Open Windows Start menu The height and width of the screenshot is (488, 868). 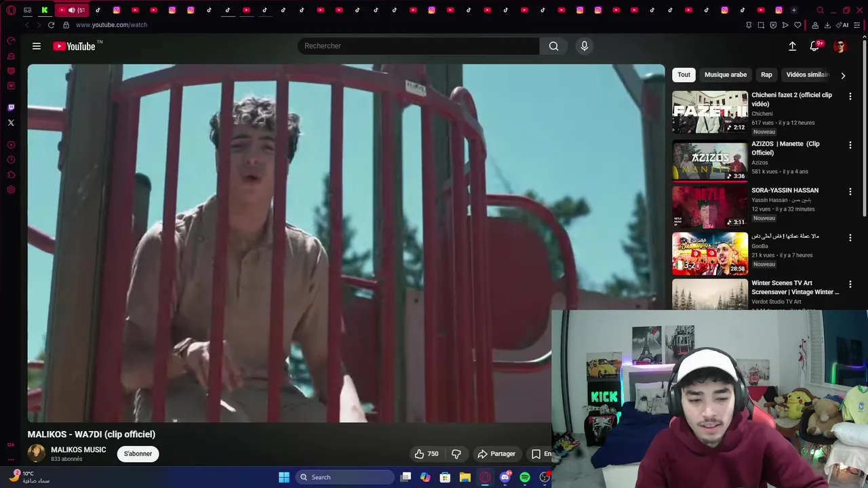pyautogui.click(x=284, y=477)
